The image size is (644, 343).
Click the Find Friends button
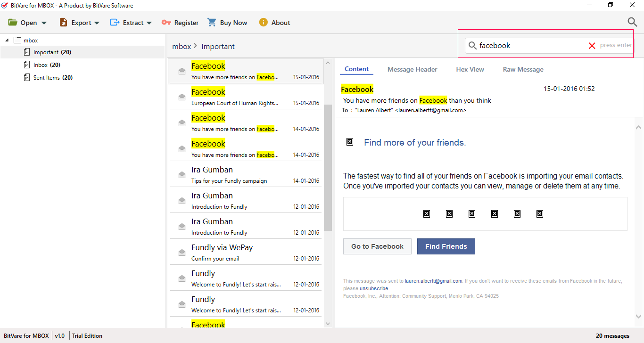pos(446,246)
